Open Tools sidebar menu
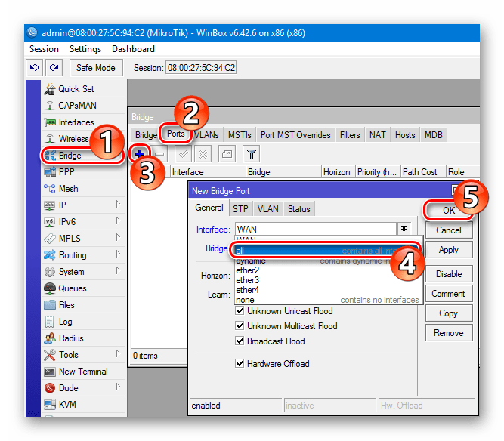Viewport: 504px width, 441px height. [x=84, y=355]
